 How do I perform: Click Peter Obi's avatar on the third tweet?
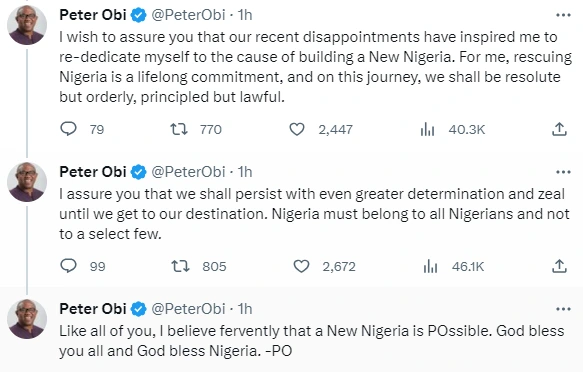click(27, 319)
